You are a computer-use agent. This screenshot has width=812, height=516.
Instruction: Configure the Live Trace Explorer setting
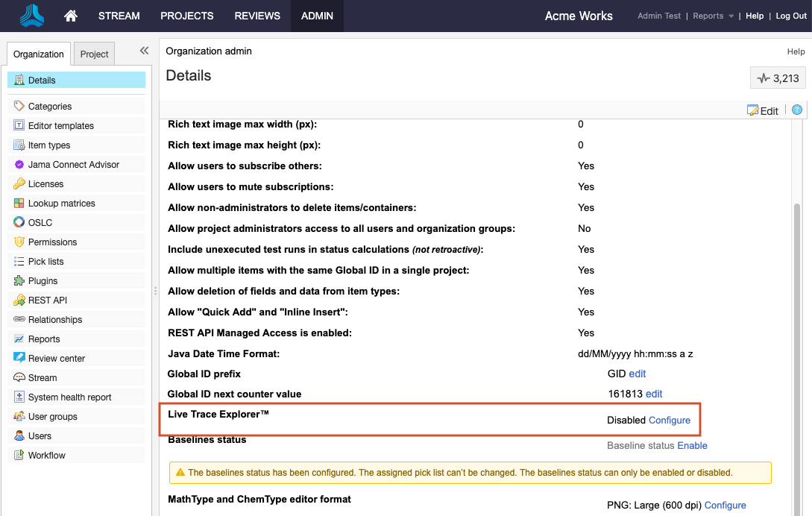(x=669, y=420)
